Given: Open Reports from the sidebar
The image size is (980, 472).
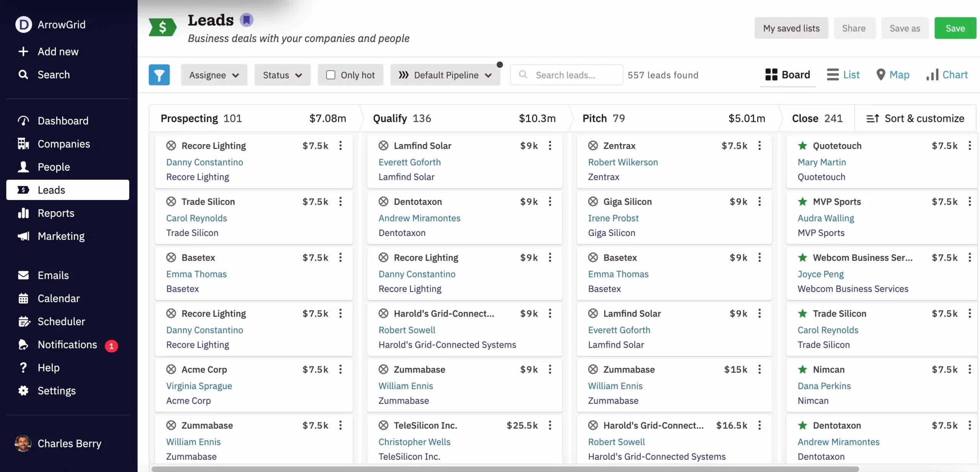Looking at the screenshot, I should pyautogui.click(x=56, y=213).
